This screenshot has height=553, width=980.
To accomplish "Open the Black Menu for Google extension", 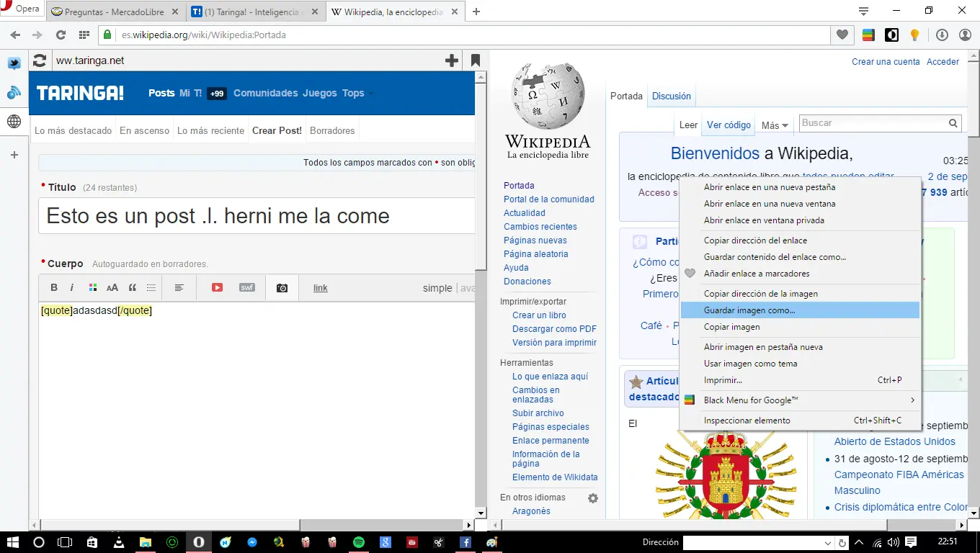I will (868, 35).
